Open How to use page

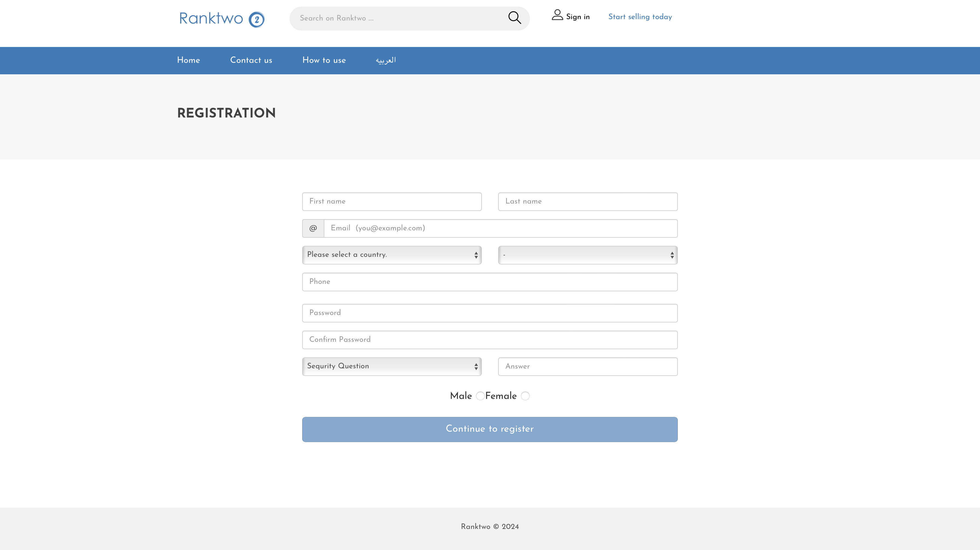pos(324,60)
